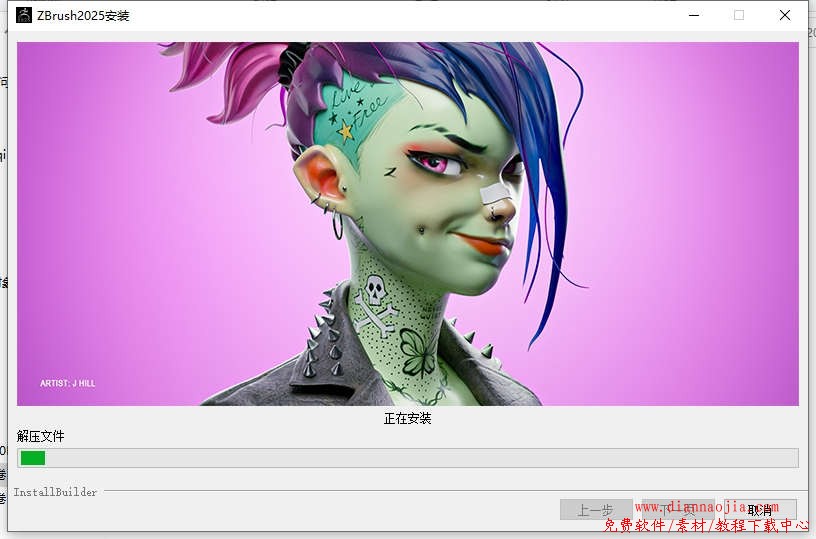Click the InstallBuilder label text
Image resolution: width=816 pixels, height=539 pixels.
[x=55, y=492]
